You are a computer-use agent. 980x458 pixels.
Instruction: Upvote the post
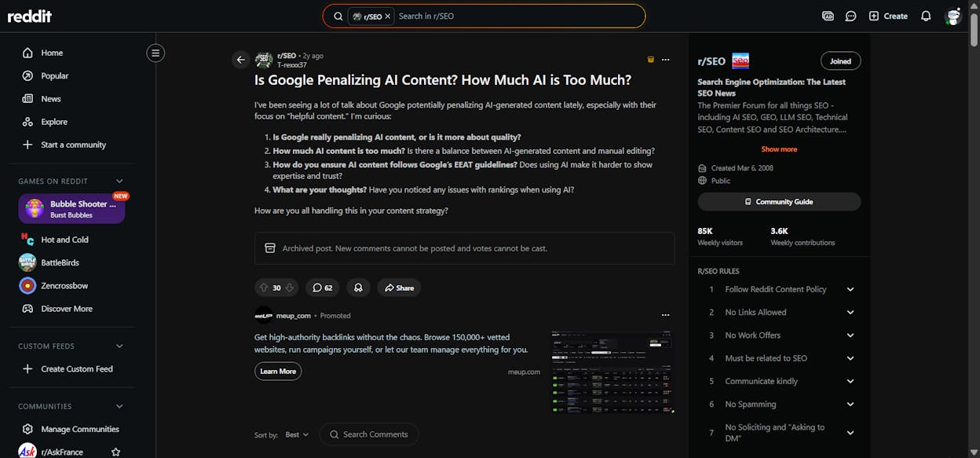click(x=264, y=288)
